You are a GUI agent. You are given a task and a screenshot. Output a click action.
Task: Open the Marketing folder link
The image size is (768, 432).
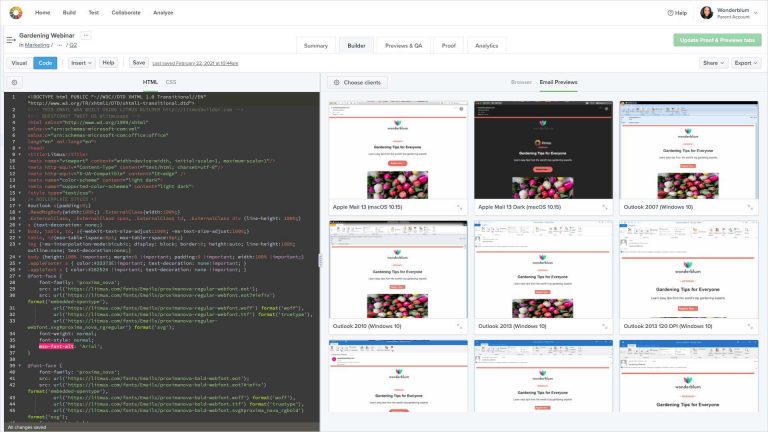point(37,45)
